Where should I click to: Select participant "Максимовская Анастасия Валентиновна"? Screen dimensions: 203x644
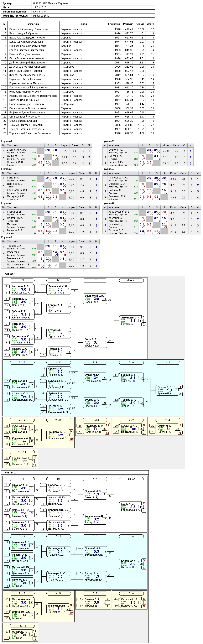(33, 96)
